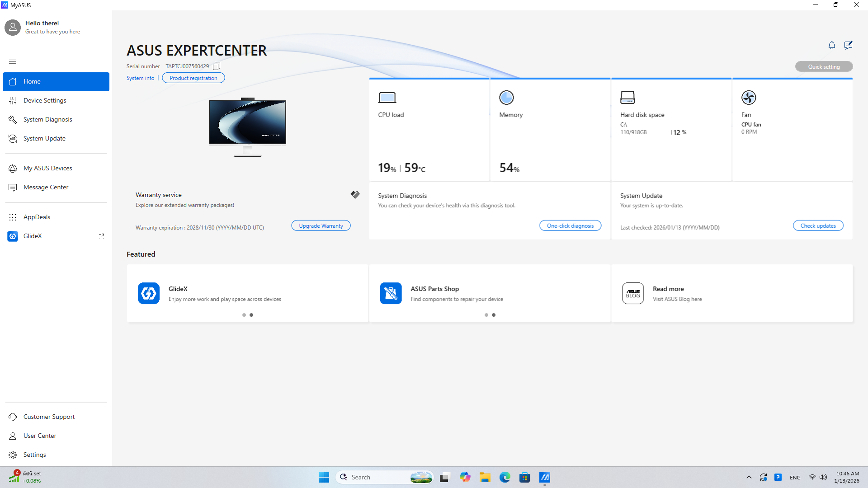Go to Device Settings in sidebar

tap(45, 100)
